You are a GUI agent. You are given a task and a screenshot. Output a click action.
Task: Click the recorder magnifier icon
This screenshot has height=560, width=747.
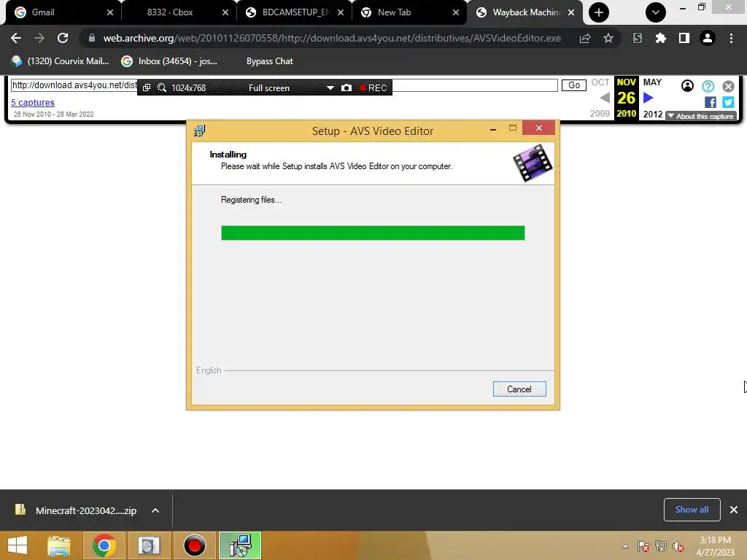[162, 87]
